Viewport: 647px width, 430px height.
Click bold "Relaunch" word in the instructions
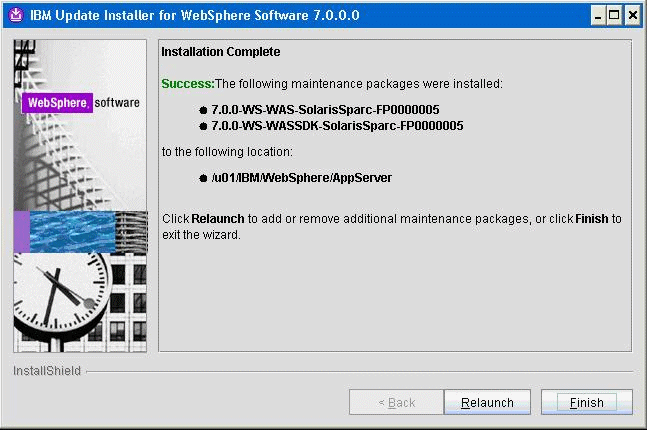pyautogui.click(x=218, y=219)
